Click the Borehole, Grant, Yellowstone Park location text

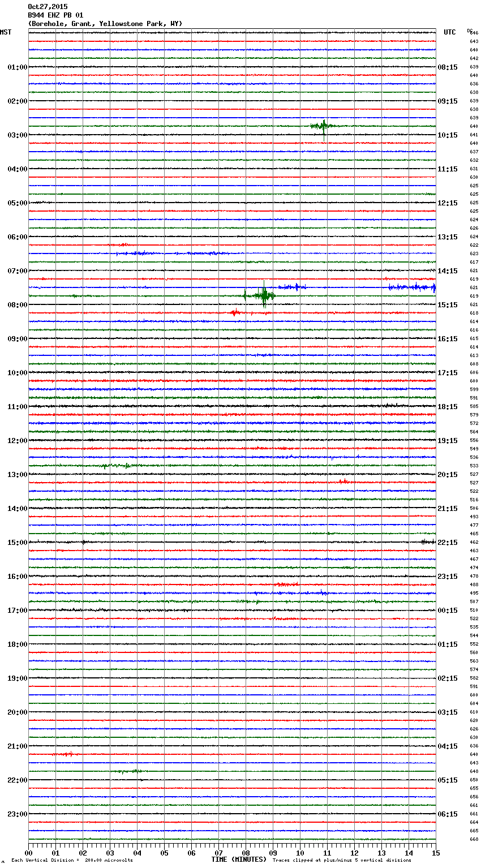click(105, 24)
